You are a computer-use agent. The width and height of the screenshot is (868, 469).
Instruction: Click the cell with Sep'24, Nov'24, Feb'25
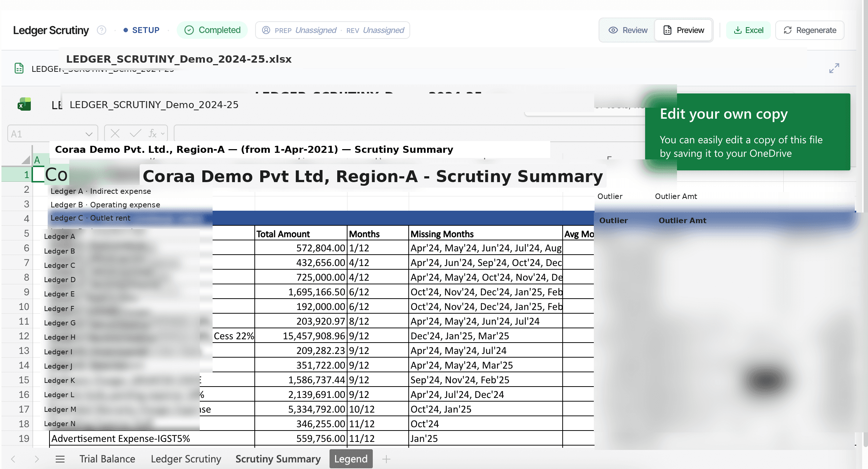pos(486,380)
